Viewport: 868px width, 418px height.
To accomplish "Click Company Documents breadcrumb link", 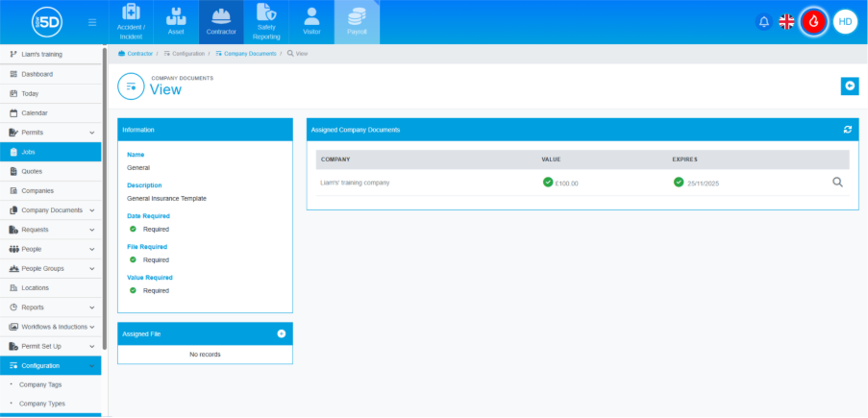I will click(x=246, y=54).
